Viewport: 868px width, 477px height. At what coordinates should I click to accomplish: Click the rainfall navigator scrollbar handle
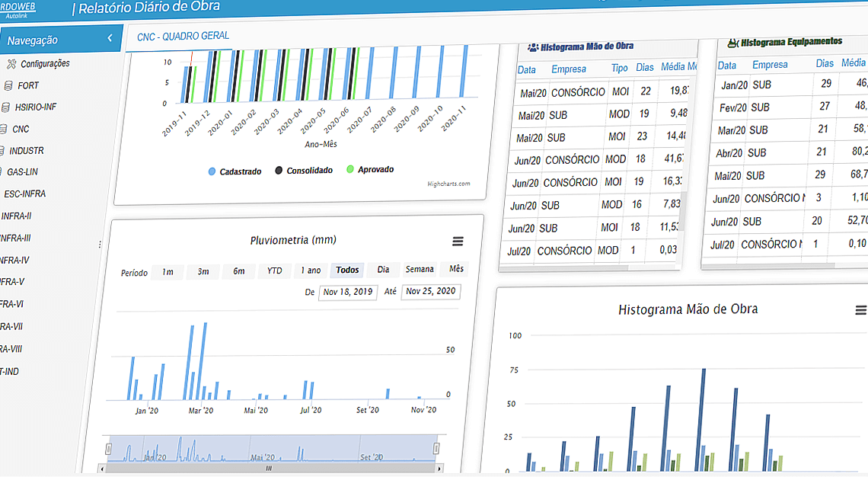pyautogui.click(x=268, y=468)
